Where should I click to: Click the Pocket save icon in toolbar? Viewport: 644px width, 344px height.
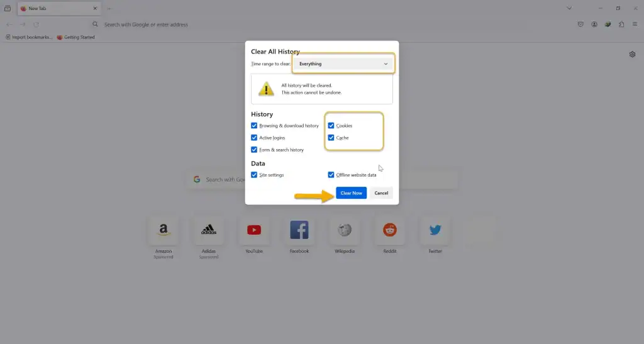tap(580, 25)
